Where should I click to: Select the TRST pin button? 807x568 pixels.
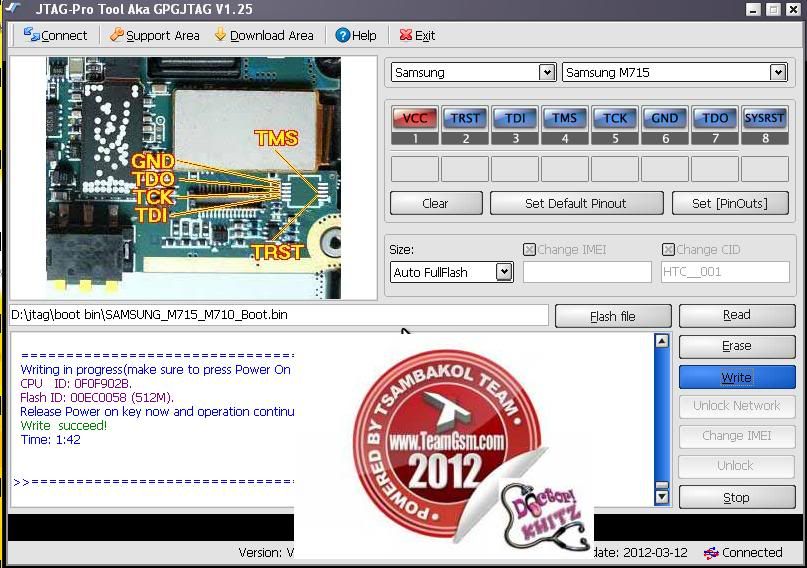[x=465, y=118]
